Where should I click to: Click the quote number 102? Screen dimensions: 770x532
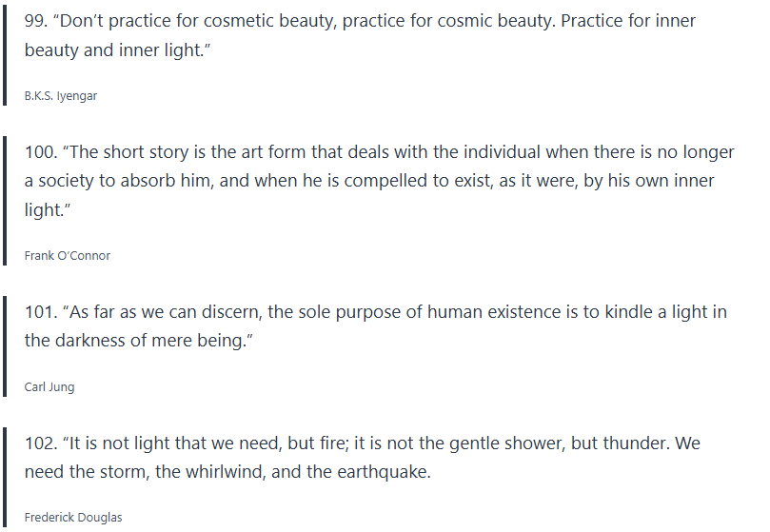click(39, 443)
